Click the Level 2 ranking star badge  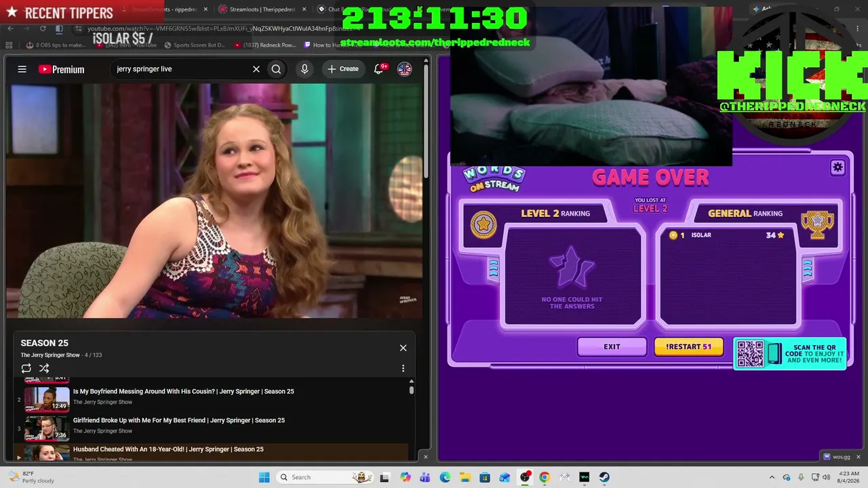pos(484,224)
